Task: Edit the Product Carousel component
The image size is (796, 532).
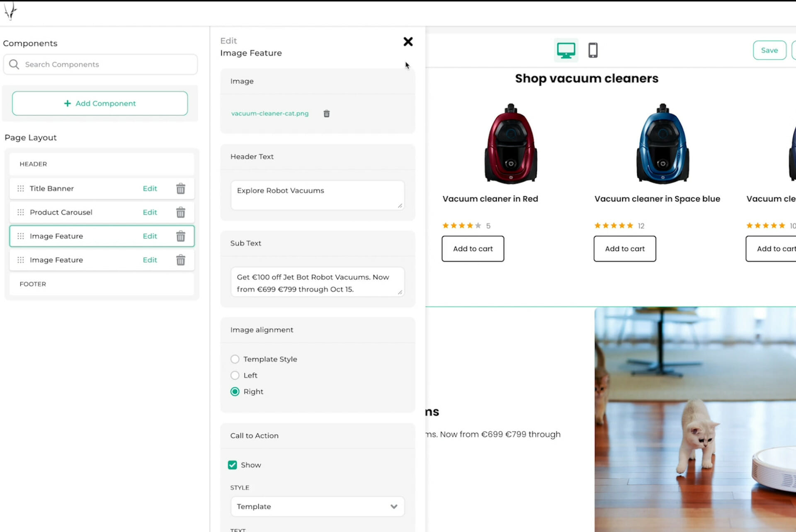Action: 150,212
